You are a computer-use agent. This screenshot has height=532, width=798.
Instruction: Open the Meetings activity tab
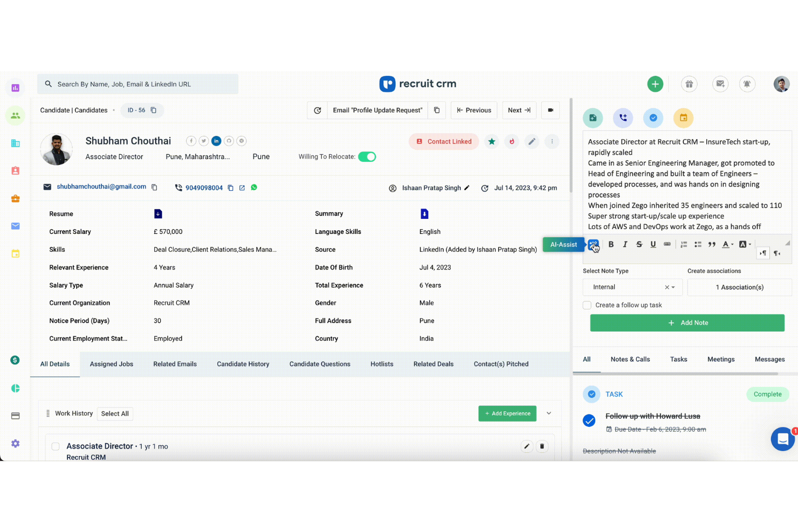pos(721,360)
